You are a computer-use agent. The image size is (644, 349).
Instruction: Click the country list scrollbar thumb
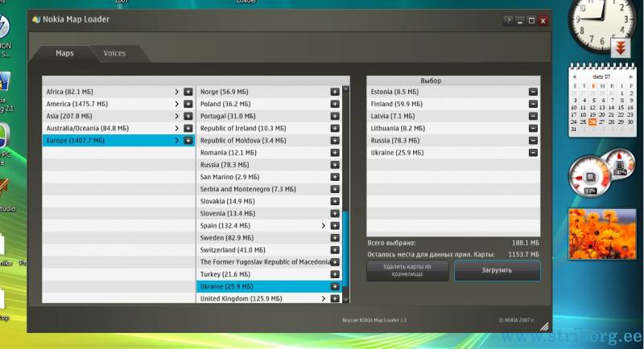345,249
